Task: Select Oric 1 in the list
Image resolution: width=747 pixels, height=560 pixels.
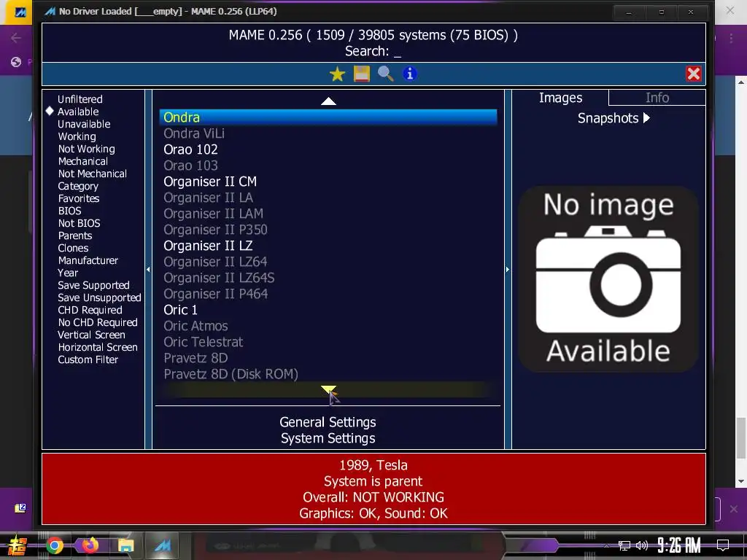Action: pos(328,309)
